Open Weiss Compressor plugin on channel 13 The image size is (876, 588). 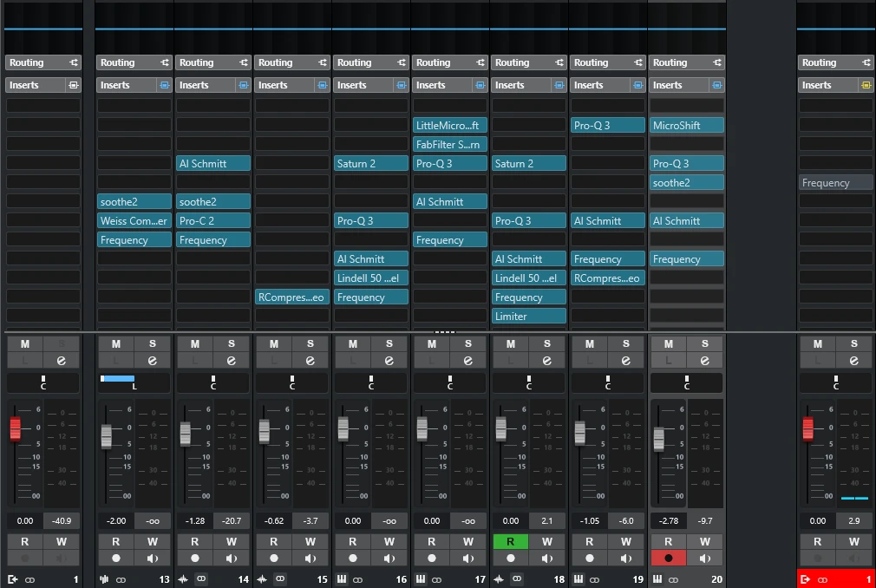[134, 221]
